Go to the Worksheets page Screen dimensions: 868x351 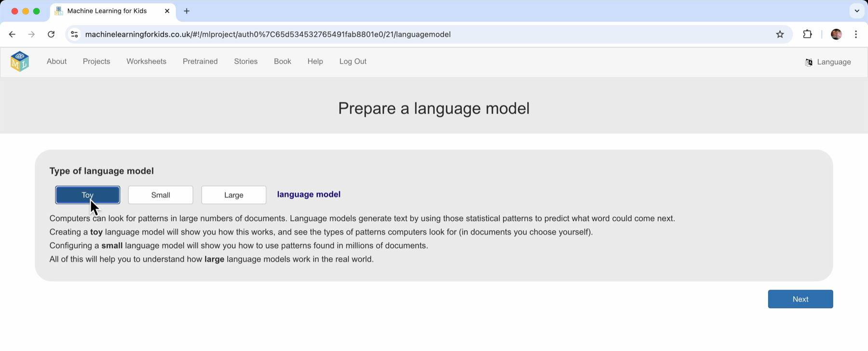coord(146,61)
